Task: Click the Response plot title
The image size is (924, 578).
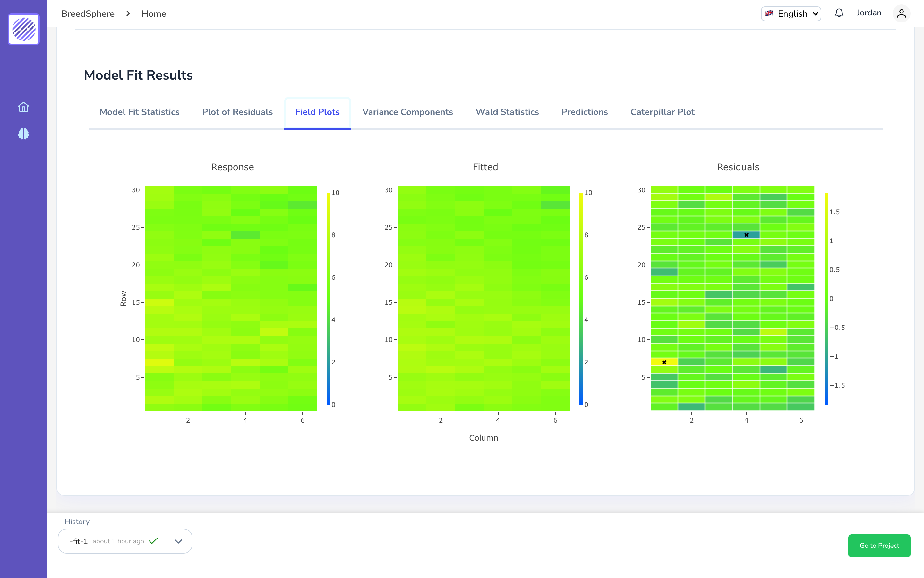Action: tap(233, 167)
